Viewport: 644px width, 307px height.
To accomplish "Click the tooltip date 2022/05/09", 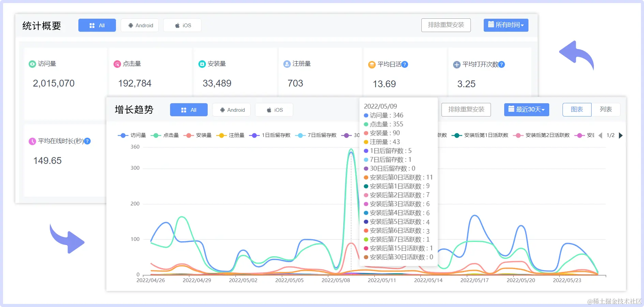I will [380, 106].
